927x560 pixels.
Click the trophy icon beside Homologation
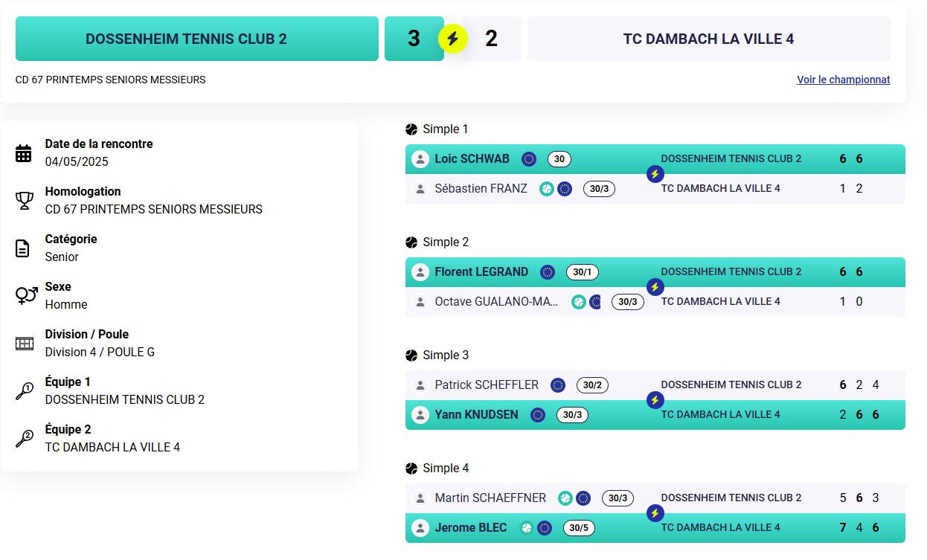click(x=24, y=201)
